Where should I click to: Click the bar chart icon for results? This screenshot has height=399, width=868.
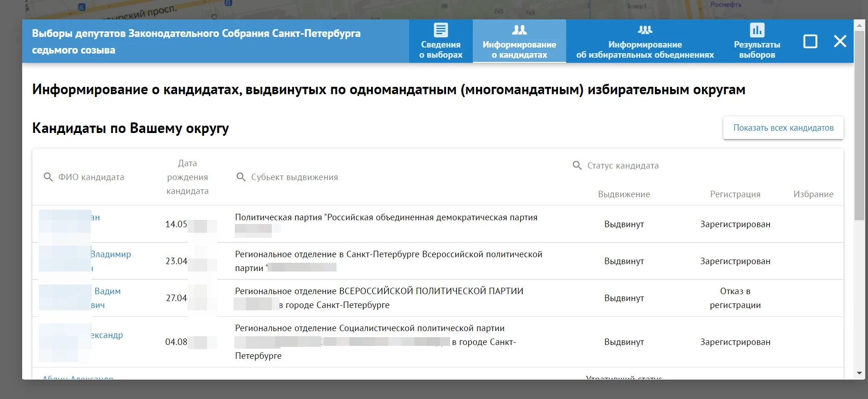click(757, 30)
